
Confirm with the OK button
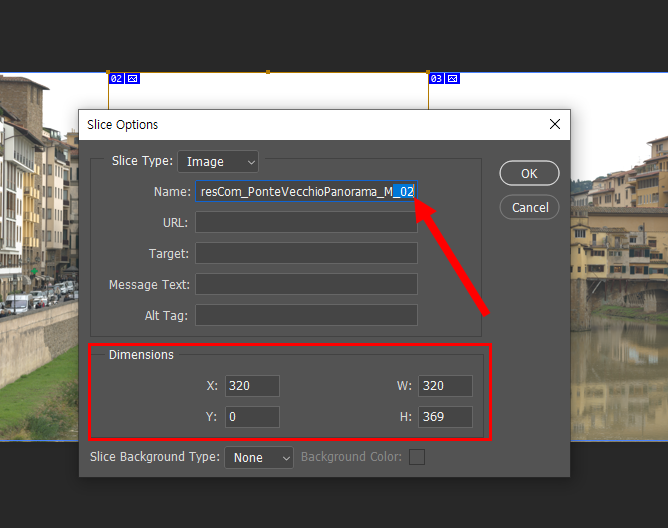(x=529, y=173)
